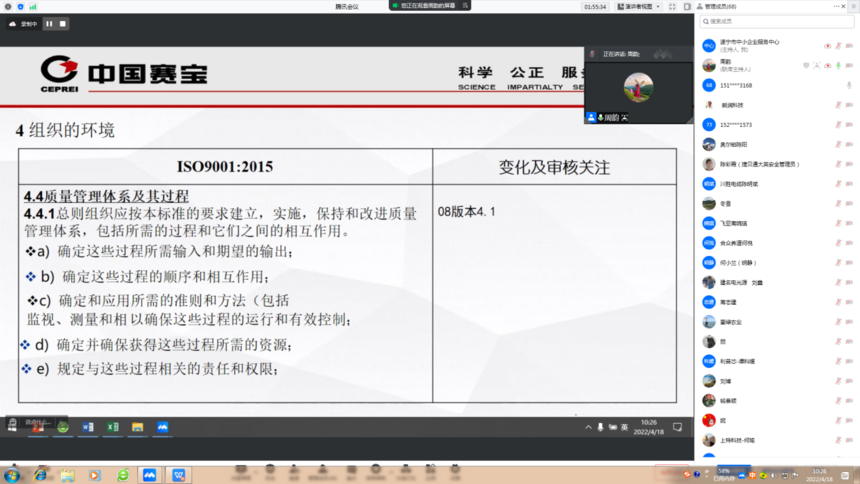Open File Explorer in shared screen taskbar
Viewport: 860px width, 484px height.
[x=137, y=427]
